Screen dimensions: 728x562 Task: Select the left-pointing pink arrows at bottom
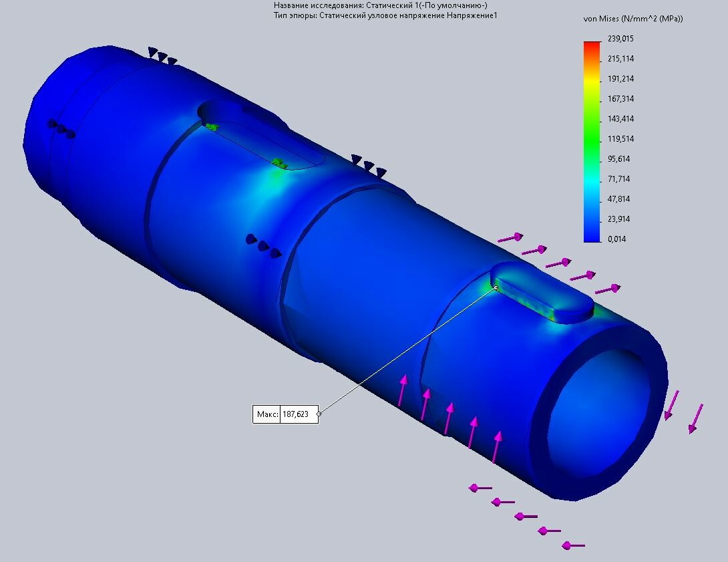pyautogui.click(x=526, y=516)
